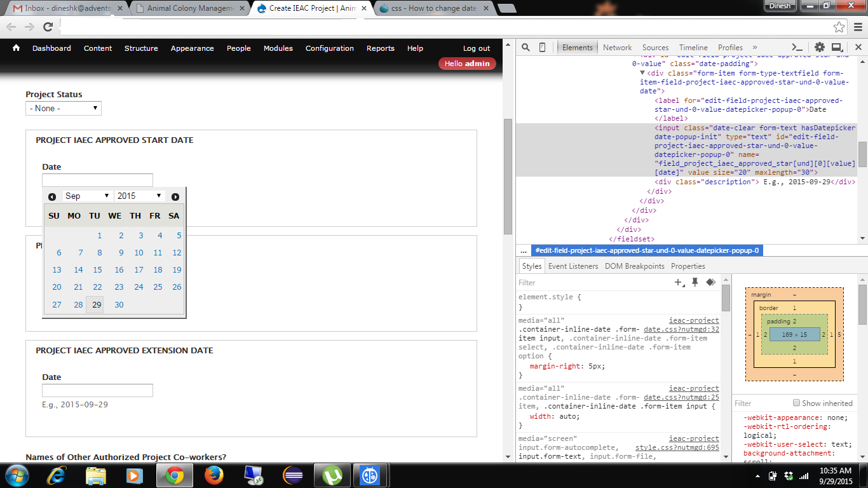Viewport: 868px width, 488px height.
Task: Open the Chrome hamburger menu
Action: (857, 27)
